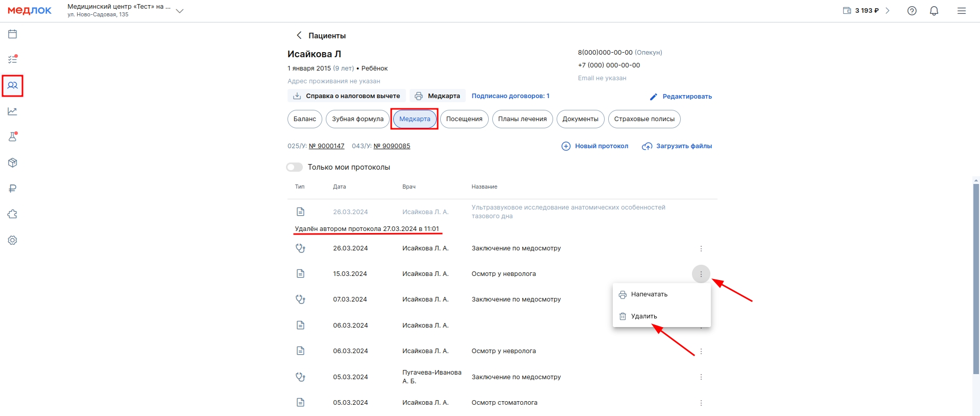Open the analytics chart sidebar icon
Image resolution: width=980 pixels, height=416 pixels.
pos(13,111)
